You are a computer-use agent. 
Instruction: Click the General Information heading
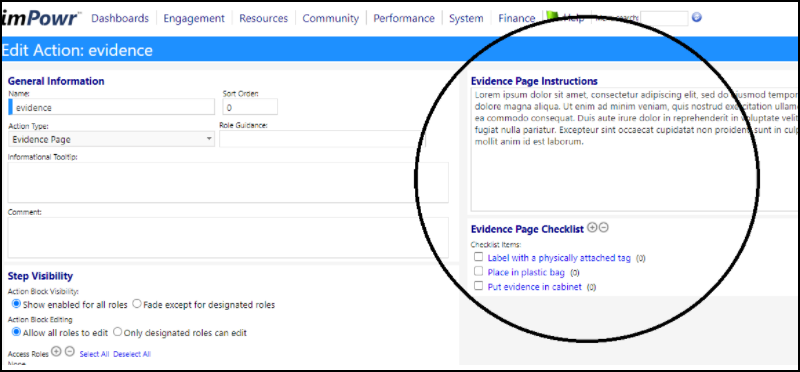point(56,81)
